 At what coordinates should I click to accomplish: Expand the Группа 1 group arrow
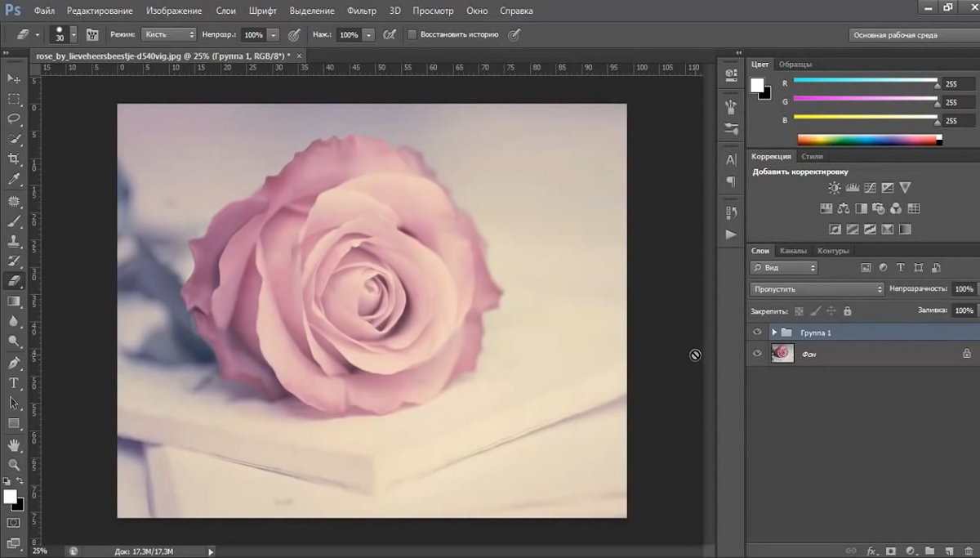coord(774,333)
